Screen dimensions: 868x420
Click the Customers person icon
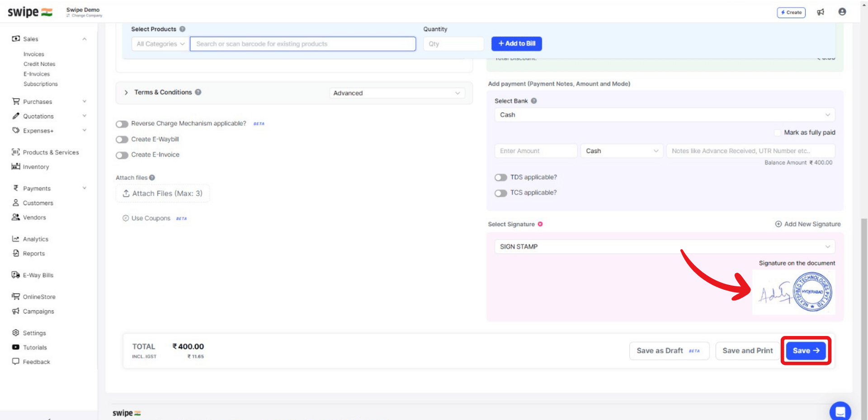pos(16,203)
